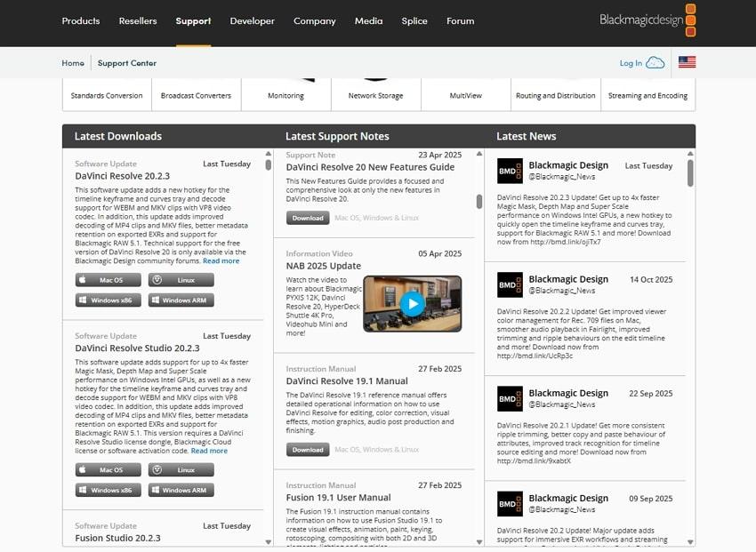Open the BMD avatar on the 09 Sep 2025 post
This screenshot has width=756, height=552.
tap(510, 504)
